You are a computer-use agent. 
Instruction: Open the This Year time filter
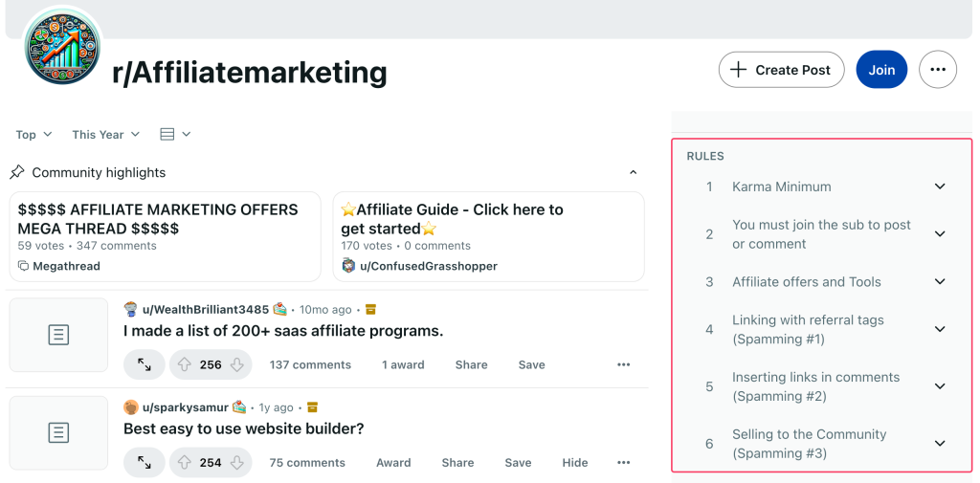(105, 135)
